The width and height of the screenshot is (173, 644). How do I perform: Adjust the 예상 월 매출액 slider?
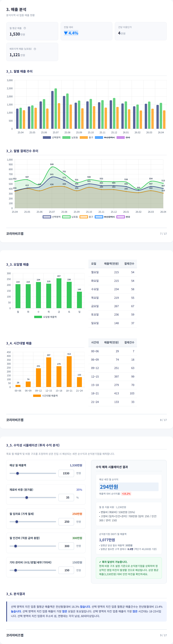coord(33,473)
